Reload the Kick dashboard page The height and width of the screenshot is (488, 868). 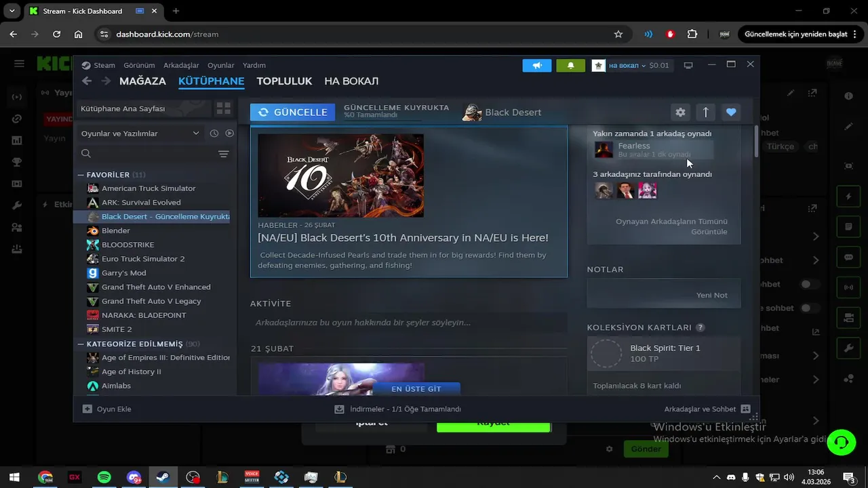coord(56,34)
